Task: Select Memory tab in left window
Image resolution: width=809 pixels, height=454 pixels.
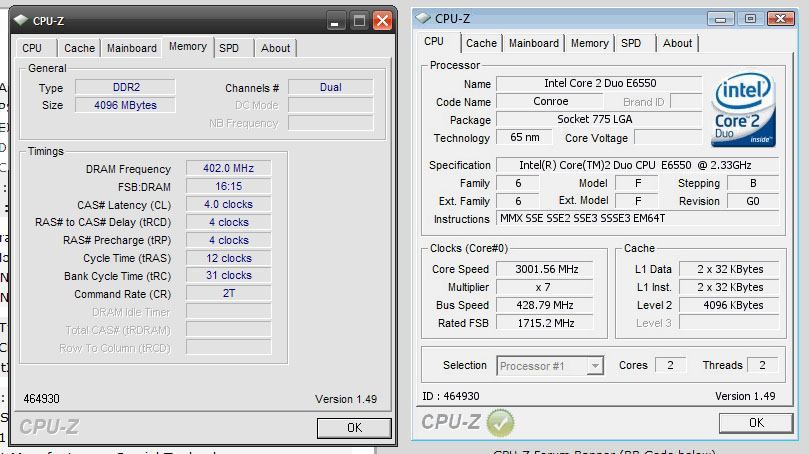Action: coord(188,46)
